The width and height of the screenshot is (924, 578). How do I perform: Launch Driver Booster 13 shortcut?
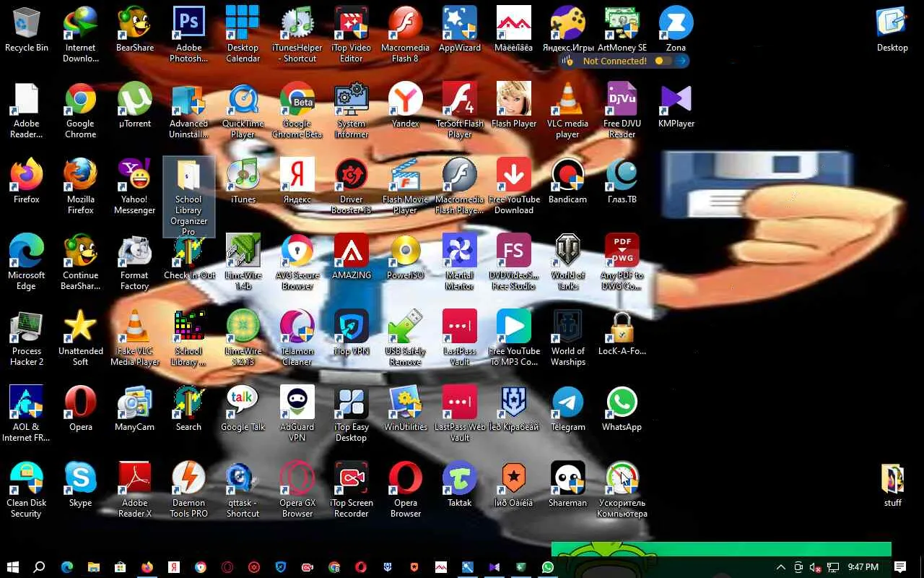coord(351,186)
